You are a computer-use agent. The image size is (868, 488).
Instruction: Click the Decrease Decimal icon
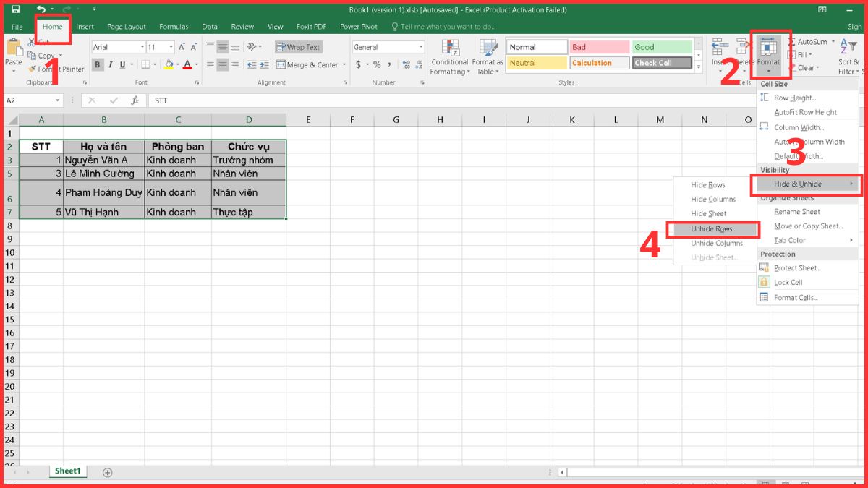418,65
